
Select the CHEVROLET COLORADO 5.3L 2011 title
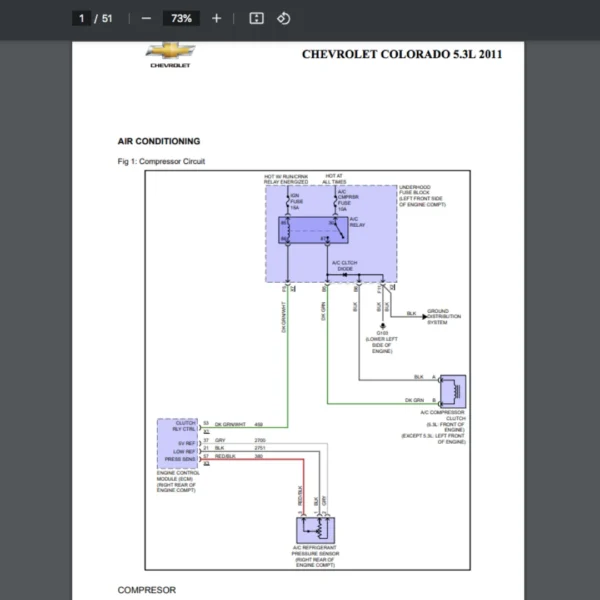click(402, 54)
